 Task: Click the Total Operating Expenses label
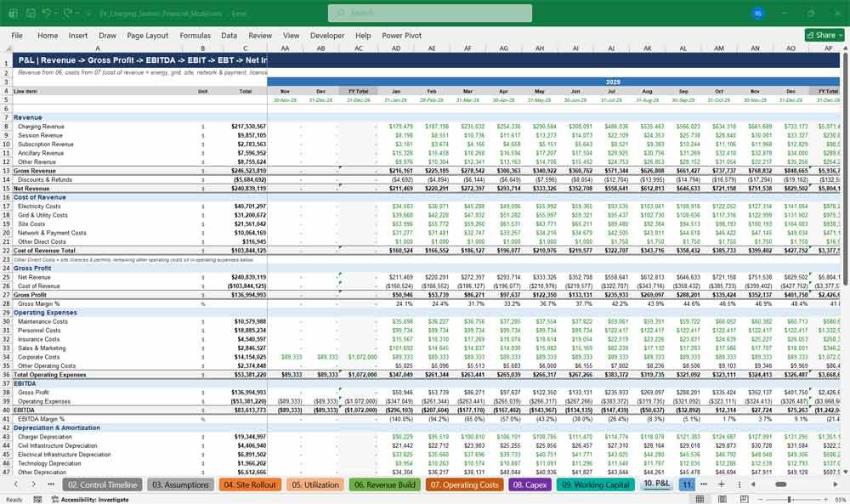pos(49,375)
